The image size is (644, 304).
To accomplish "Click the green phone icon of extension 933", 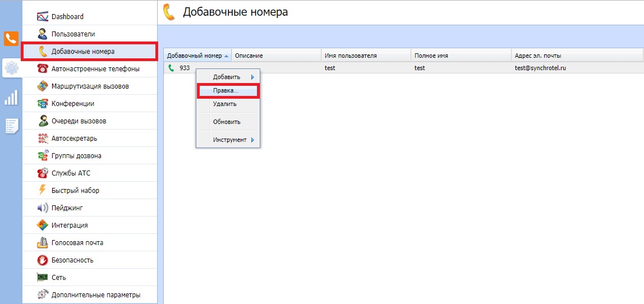I will click(171, 68).
